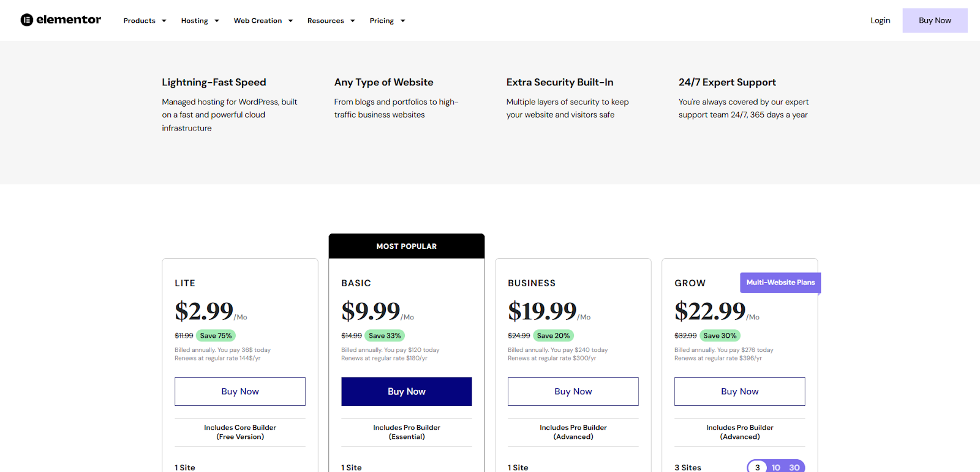Expand the Pricing dropdown arrow
Screen dimensions: 980x472
click(403, 21)
